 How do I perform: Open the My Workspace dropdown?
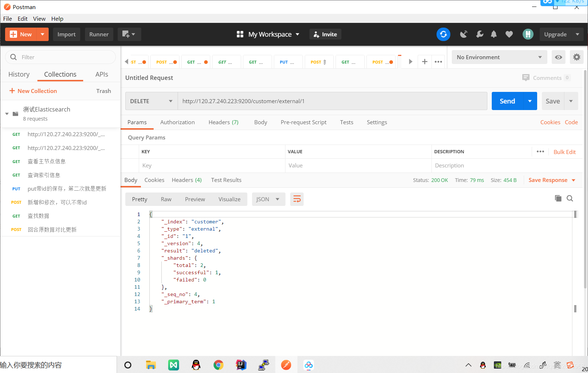[274, 34]
